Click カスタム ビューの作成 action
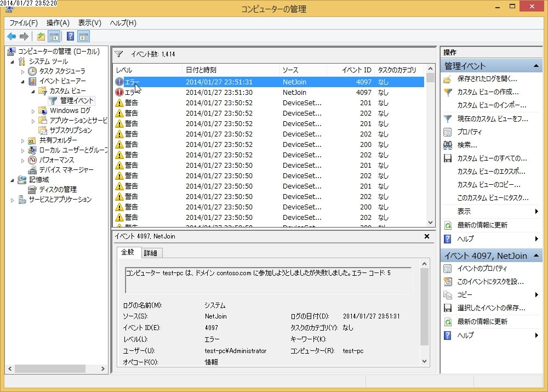This screenshot has width=548, height=392. click(x=488, y=92)
